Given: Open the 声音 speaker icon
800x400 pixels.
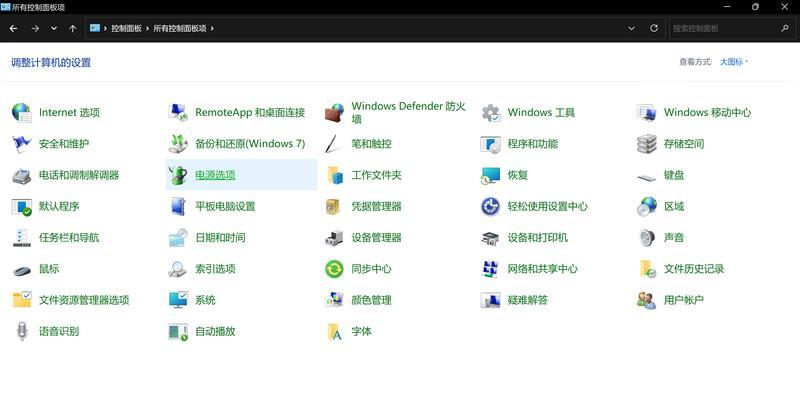Looking at the screenshot, I should pyautogui.click(x=647, y=238).
